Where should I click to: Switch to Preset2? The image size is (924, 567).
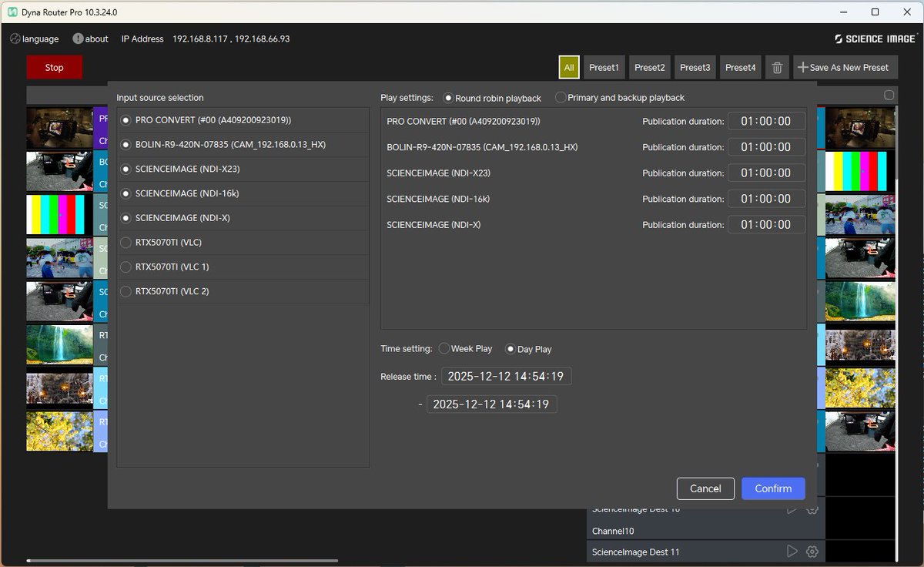tap(649, 68)
